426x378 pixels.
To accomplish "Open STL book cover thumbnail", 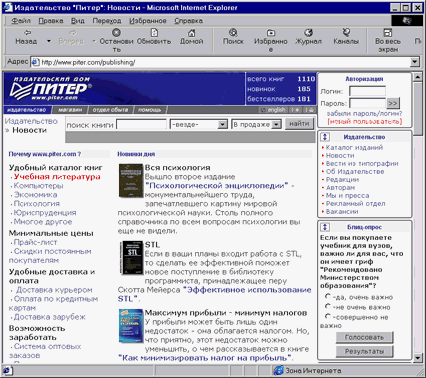I will click(131, 258).
